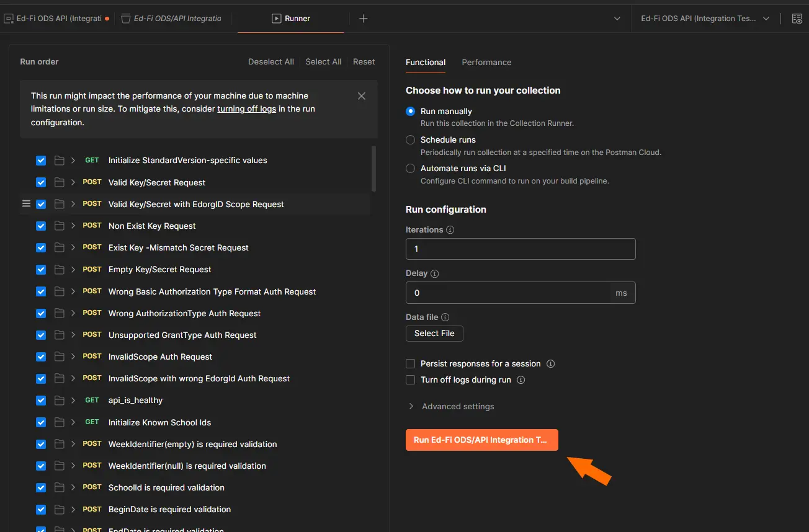Open the Ed-Fi ODS/API Integration collection tab
This screenshot has height=532, width=809.
coord(171,19)
